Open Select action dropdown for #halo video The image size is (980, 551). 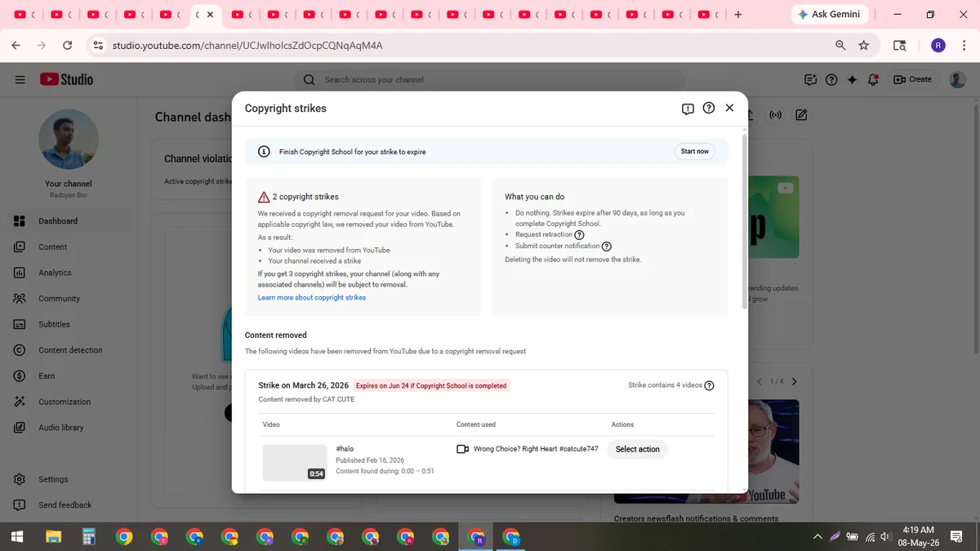(x=637, y=449)
